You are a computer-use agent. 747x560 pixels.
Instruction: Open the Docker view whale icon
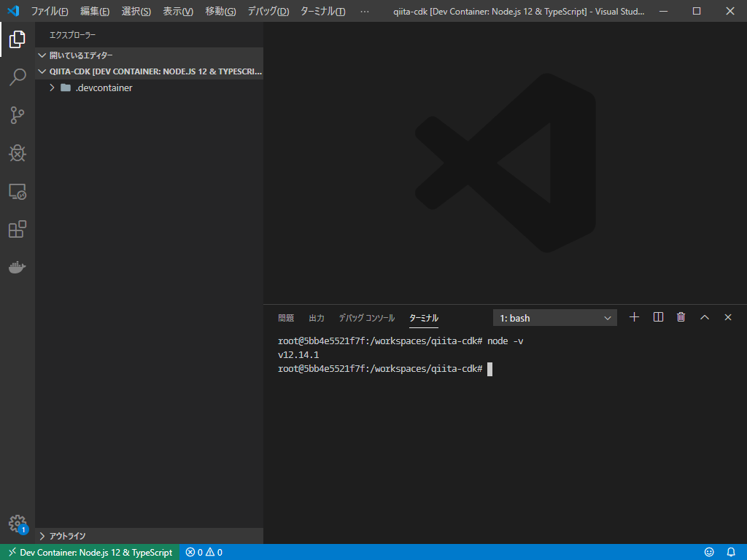pos(18,267)
